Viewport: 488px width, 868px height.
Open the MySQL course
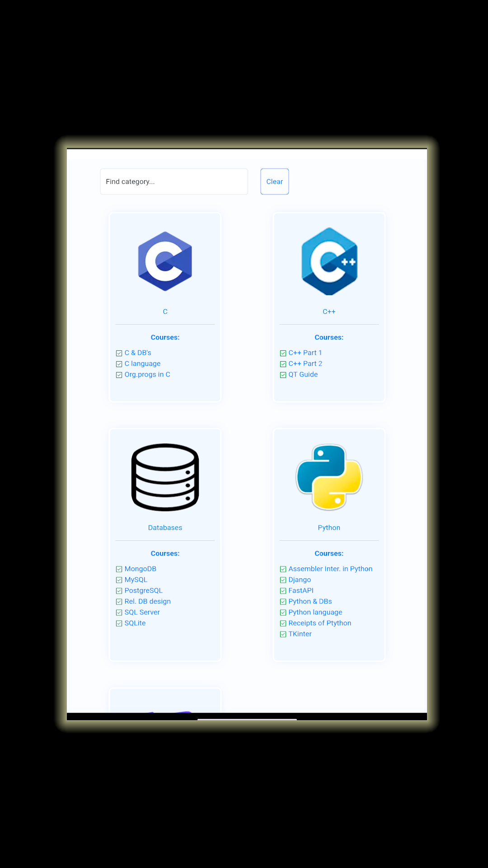136,580
